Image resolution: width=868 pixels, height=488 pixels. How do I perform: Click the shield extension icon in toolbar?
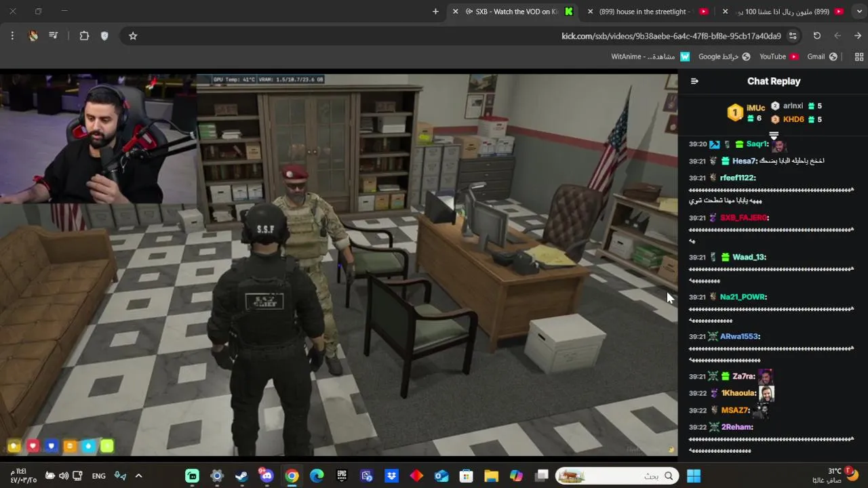pos(104,36)
